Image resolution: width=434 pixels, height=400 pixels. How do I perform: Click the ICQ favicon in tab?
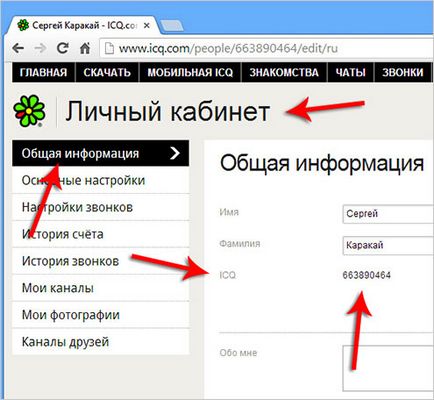point(23,25)
